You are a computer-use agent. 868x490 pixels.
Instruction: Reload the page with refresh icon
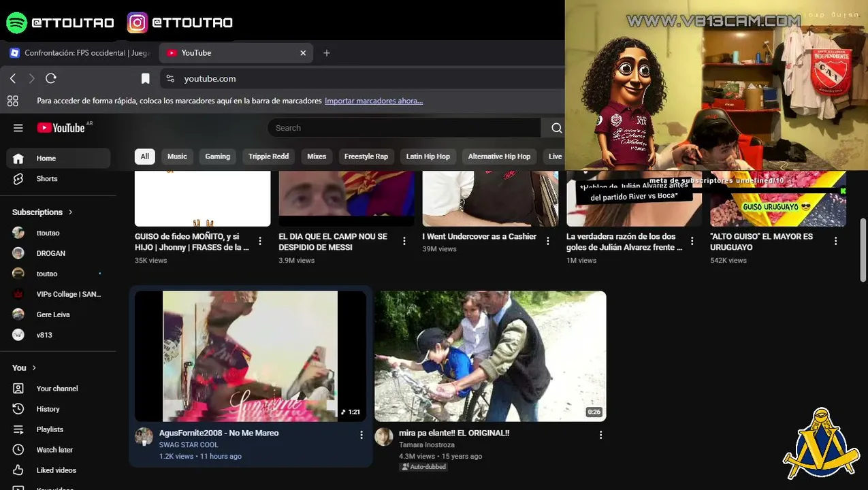point(50,78)
